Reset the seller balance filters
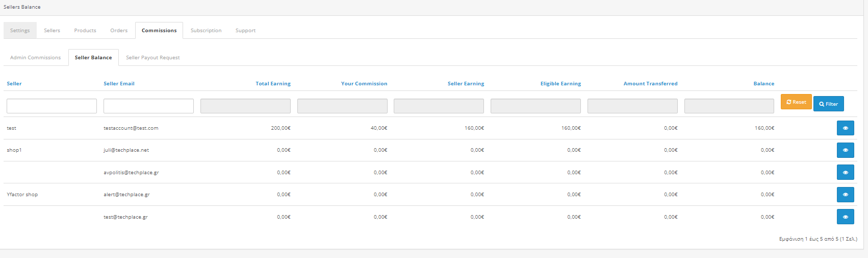 click(x=796, y=102)
